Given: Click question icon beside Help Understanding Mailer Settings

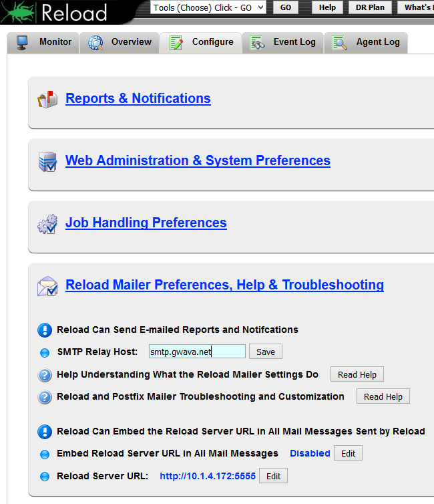Looking at the screenshot, I should [x=45, y=375].
